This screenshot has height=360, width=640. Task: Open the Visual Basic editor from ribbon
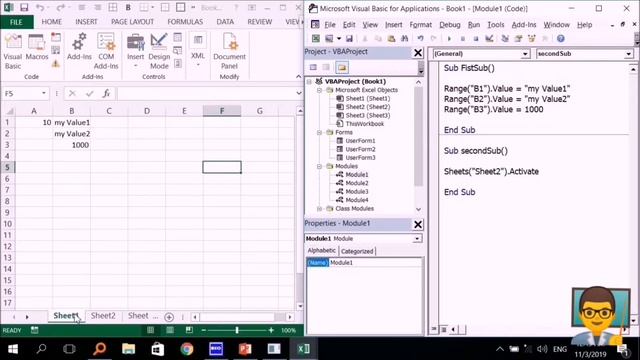pyautogui.click(x=13, y=51)
